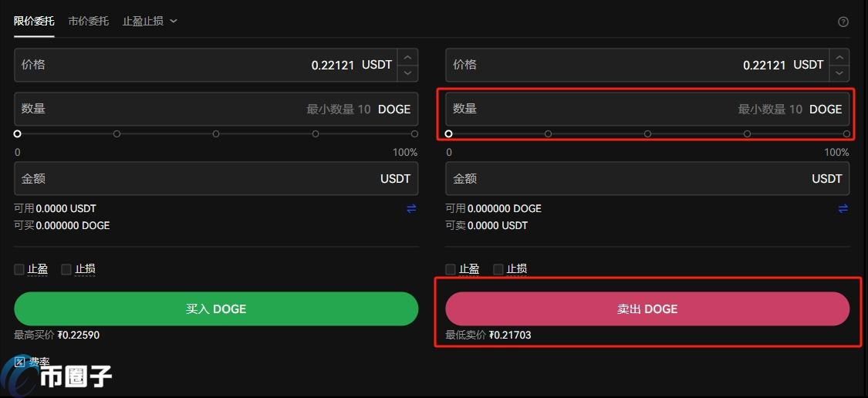Viewport: 868px width, 398px height.
Task: Tick the sell-side 止损 stop-loss checkbox
Action: (x=498, y=269)
